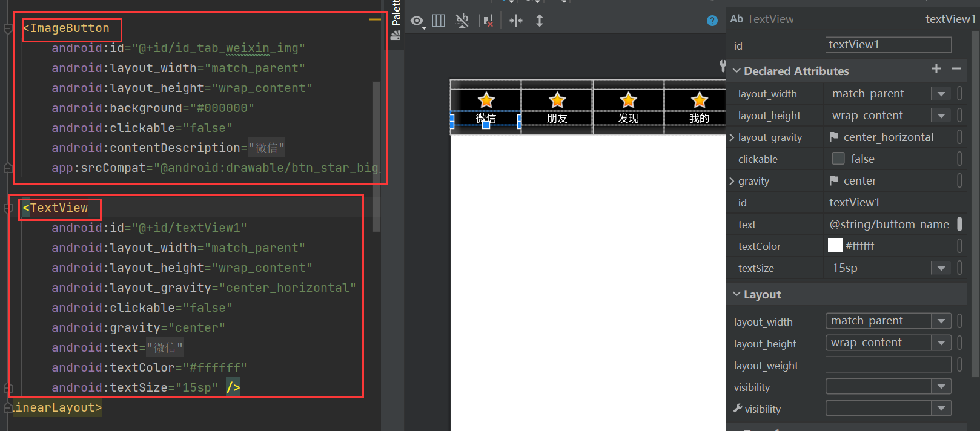Image resolution: width=980 pixels, height=431 pixels.
Task: Open layout editor help question mark
Action: coord(712,21)
